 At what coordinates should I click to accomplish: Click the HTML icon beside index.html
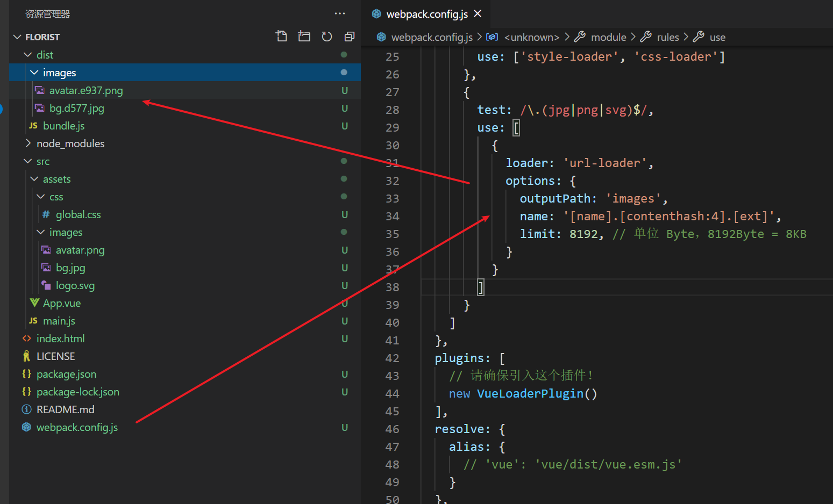click(x=27, y=339)
